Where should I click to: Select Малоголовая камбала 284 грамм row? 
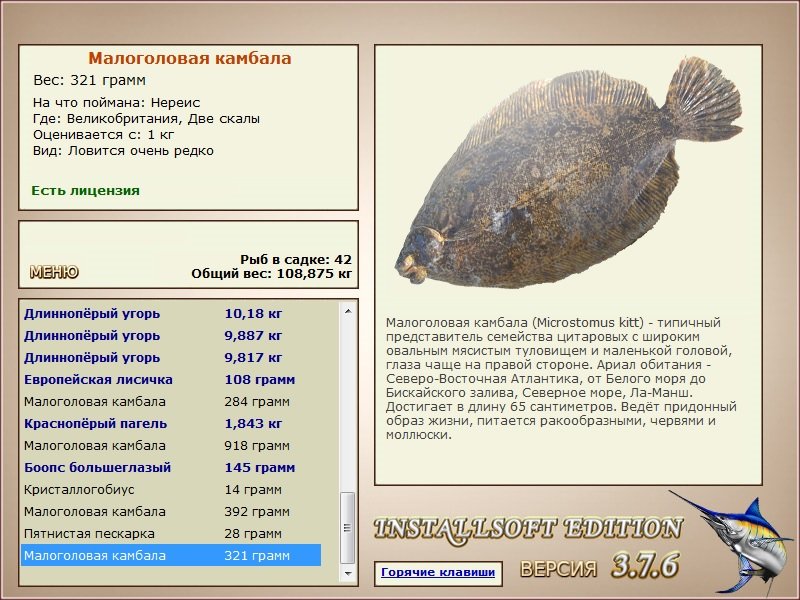click(171, 402)
